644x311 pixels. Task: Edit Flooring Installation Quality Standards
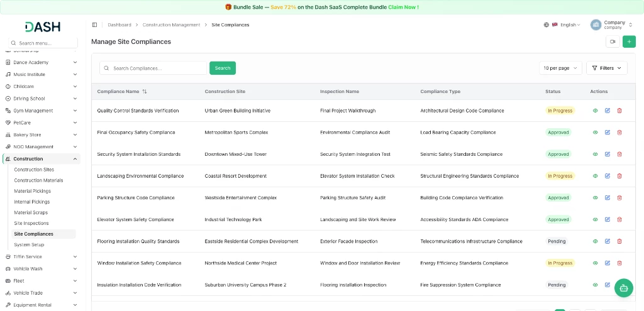pos(608,241)
